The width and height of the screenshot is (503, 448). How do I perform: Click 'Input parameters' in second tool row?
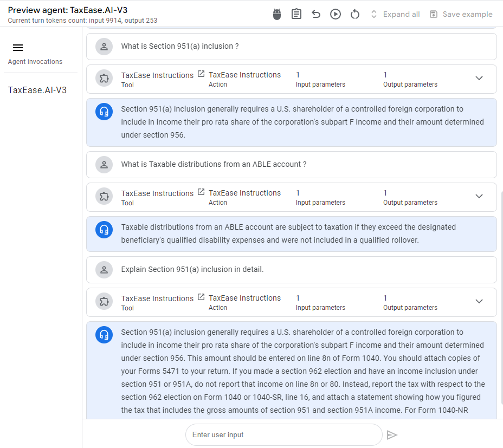pyautogui.click(x=320, y=203)
